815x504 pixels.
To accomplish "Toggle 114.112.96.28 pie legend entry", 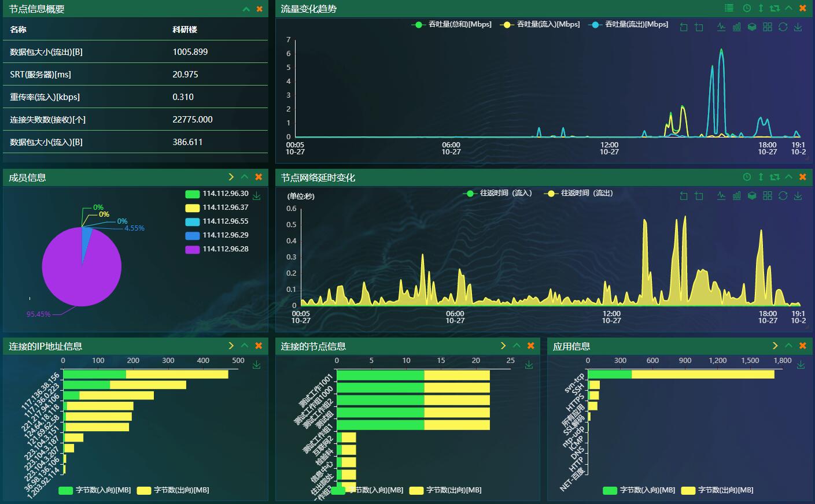I will point(217,249).
